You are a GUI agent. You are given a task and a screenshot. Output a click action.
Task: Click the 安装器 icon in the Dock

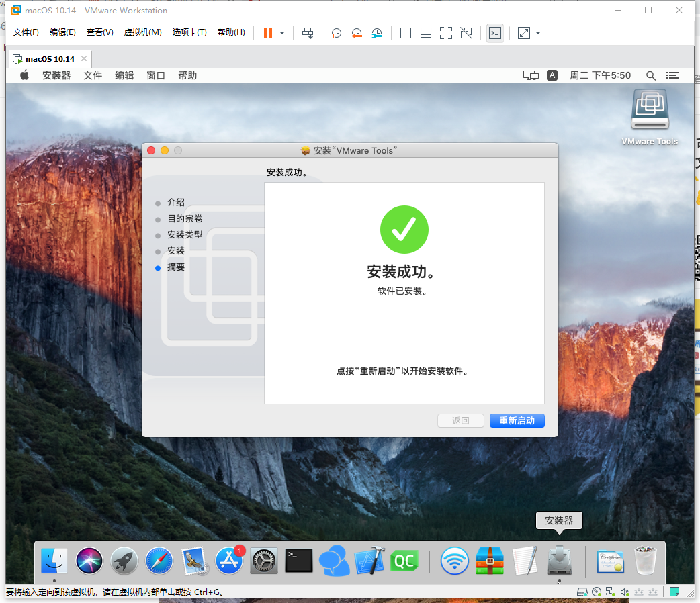click(559, 561)
